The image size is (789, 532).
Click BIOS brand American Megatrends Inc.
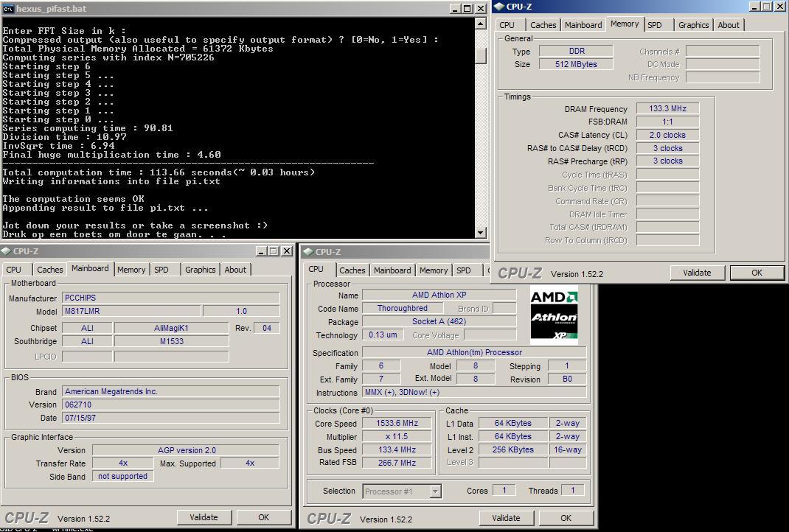pos(170,391)
